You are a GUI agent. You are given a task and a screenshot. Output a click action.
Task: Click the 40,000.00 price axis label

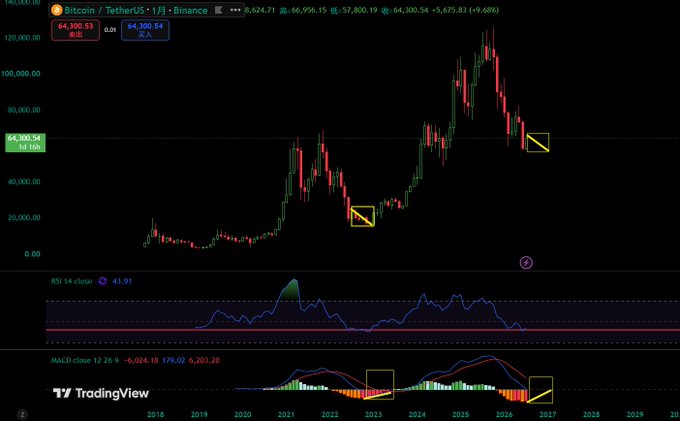24,182
